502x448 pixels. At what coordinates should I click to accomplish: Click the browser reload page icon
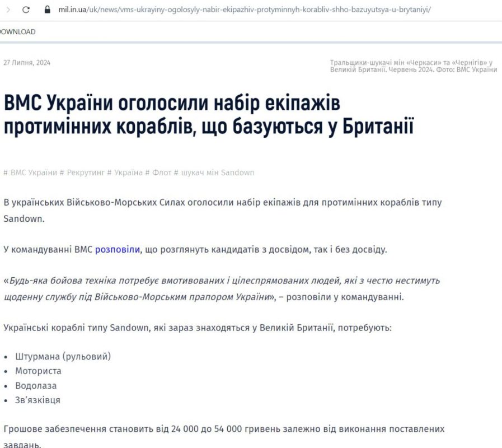tap(26, 10)
